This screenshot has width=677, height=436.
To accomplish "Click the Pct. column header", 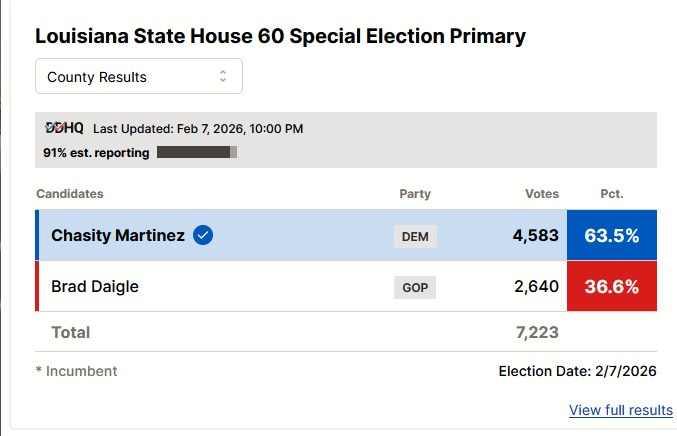I will (612, 194).
